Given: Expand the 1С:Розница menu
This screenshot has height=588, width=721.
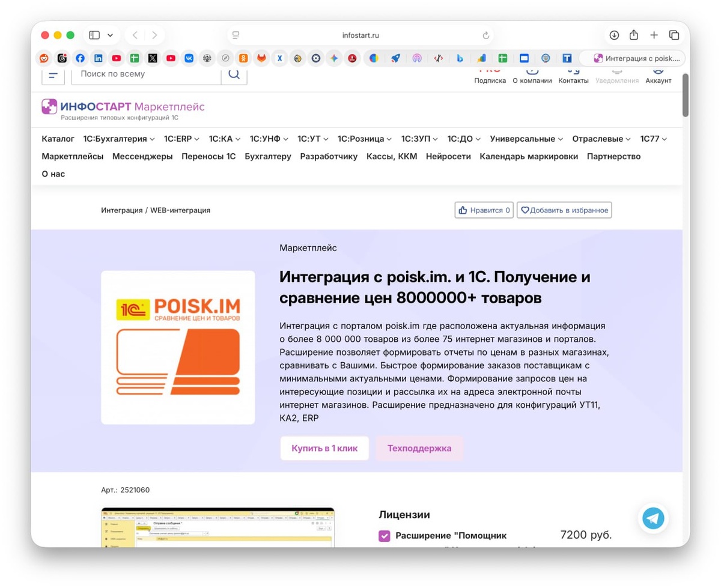Looking at the screenshot, I should [x=365, y=139].
